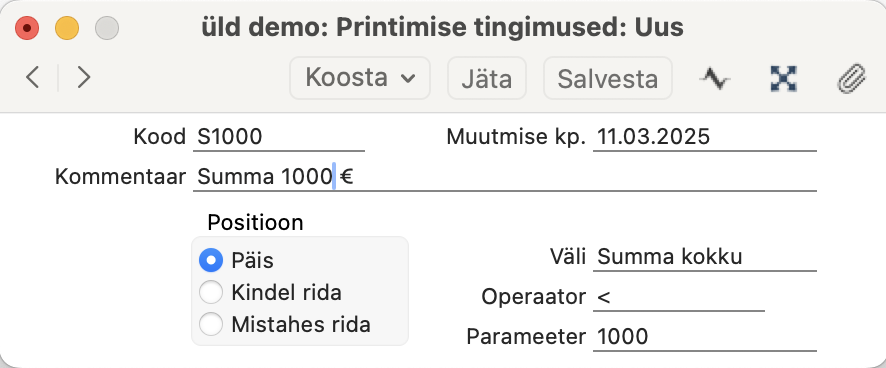
Task: Click the blue cross-arrows link icon
Action: (x=784, y=79)
